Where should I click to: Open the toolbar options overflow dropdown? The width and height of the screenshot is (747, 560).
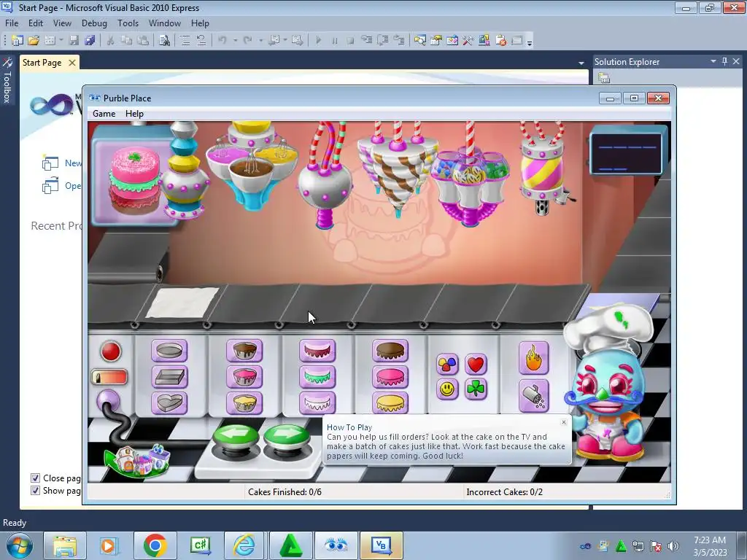pyautogui.click(x=530, y=42)
